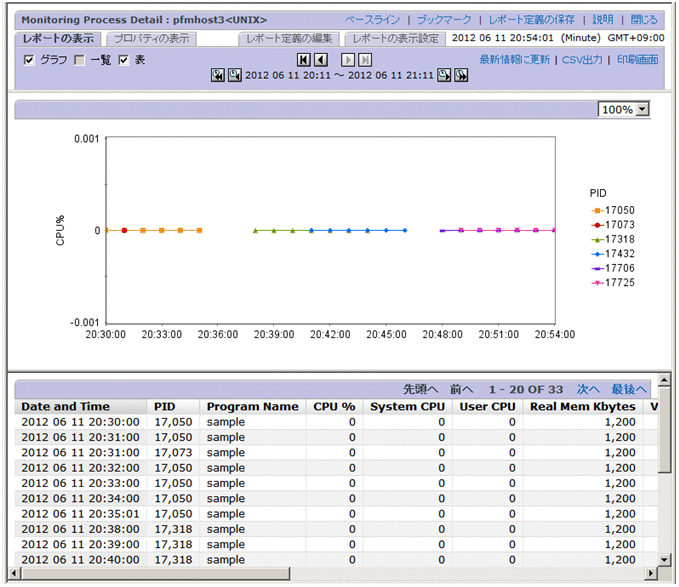679x587 pixels.
Task: Open the レポートの表示設定 tab
Action: point(395,38)
